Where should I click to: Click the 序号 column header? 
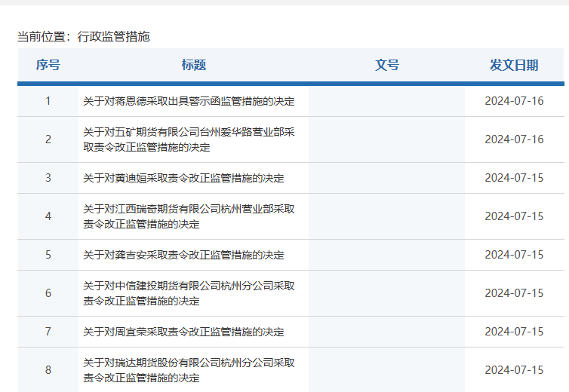pyautogui.click(x=48, y=65)
